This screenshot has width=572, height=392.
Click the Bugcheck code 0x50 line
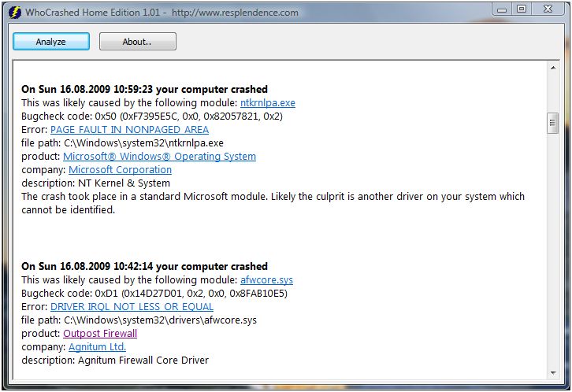(152, 116)
